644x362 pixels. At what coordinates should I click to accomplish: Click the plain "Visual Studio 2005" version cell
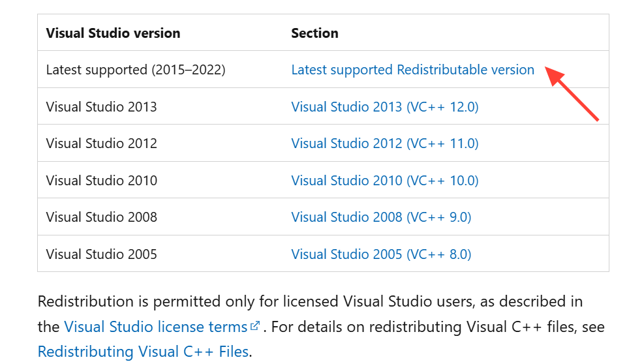101,254
